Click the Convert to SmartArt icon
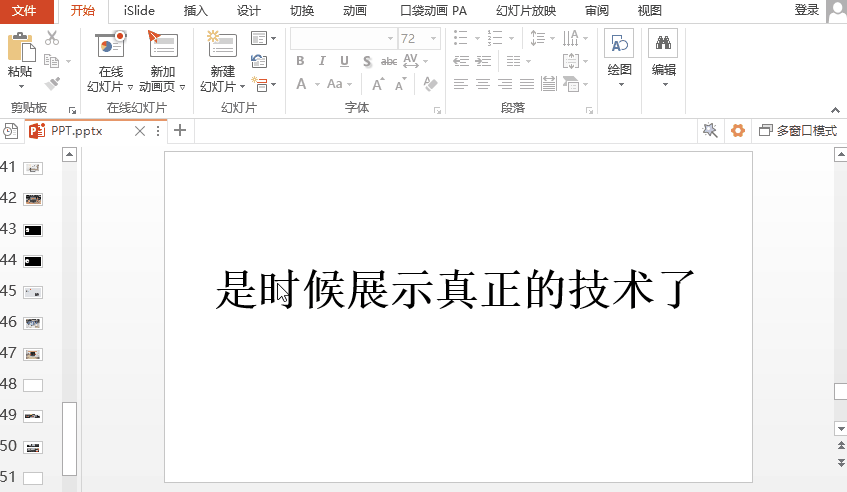The image size is (847, 492). point(571,84)
